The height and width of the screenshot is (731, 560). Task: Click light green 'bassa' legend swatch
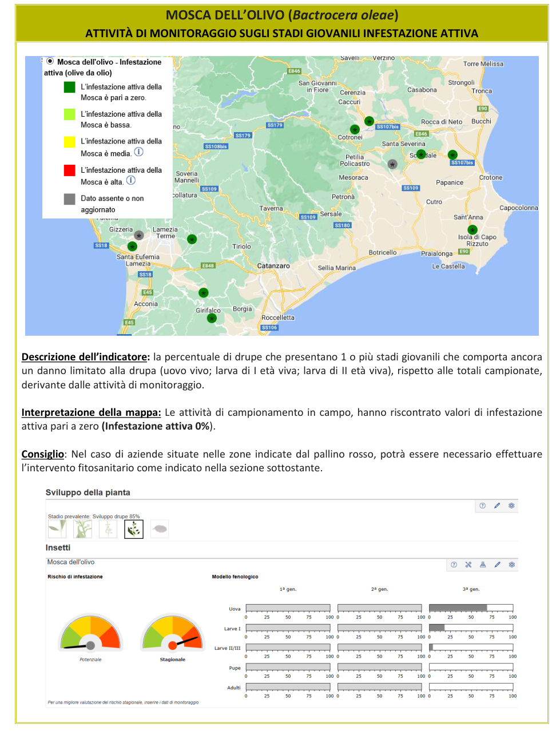[x=69, y=114]
